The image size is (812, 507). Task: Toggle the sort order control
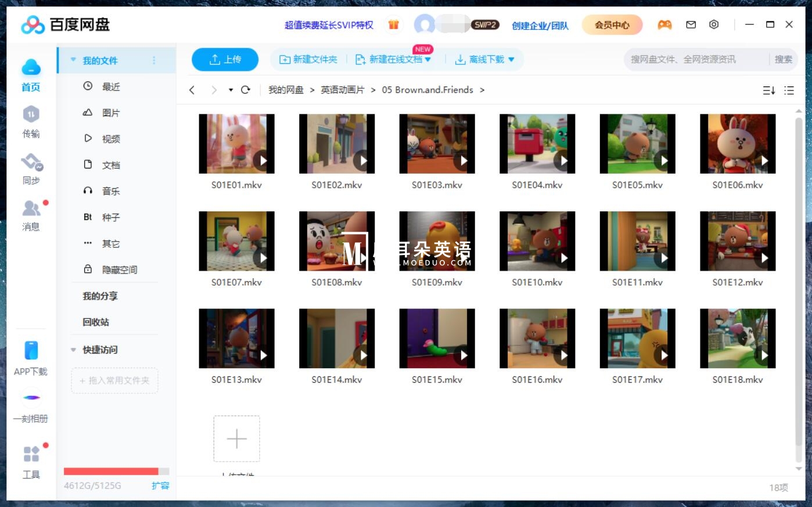point(769,90)
